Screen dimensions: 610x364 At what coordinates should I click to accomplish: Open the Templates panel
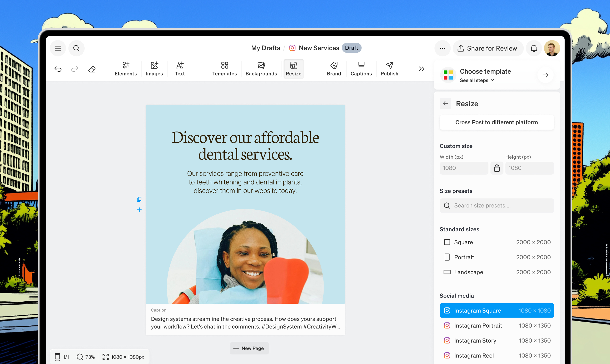click(x=224, y=69)
